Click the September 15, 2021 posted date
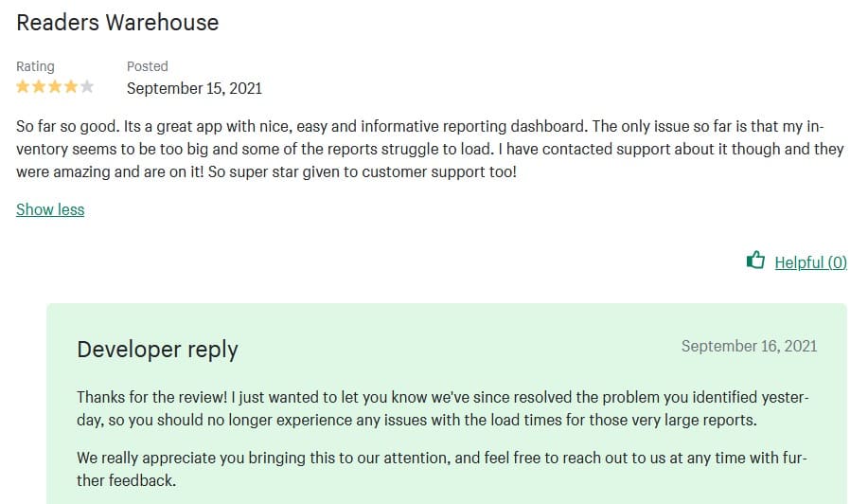868x504 pixels. (194, 89)
